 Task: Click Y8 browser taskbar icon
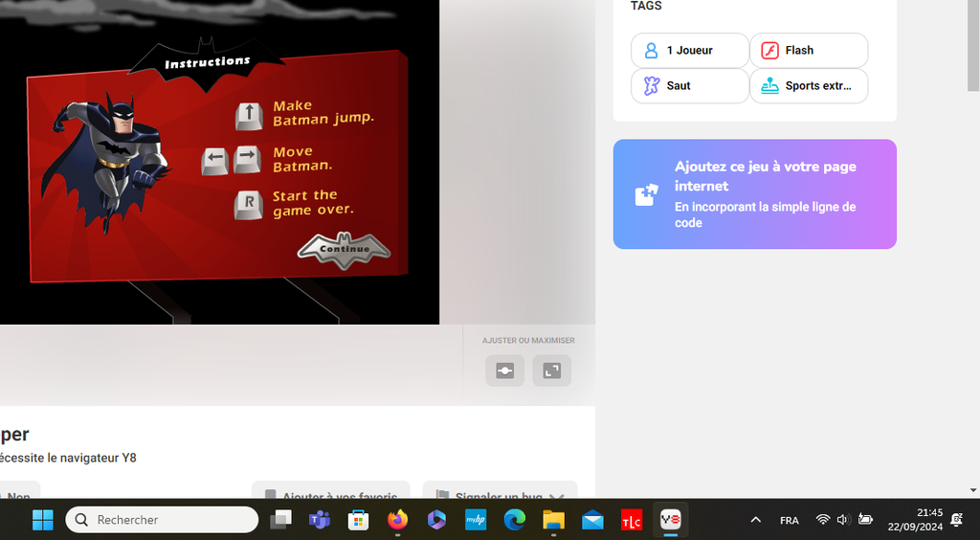671,519
